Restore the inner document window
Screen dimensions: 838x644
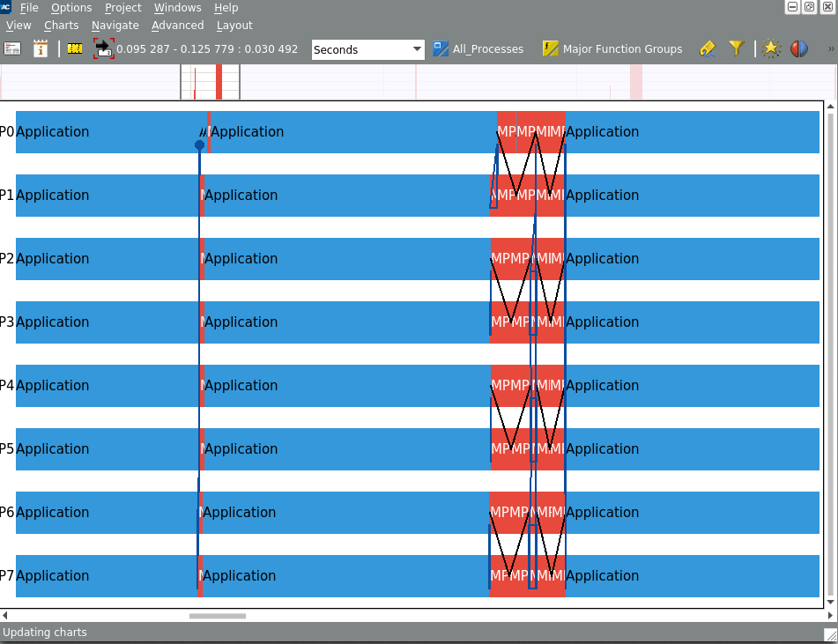pyautogui.click(x=809, y=6)
